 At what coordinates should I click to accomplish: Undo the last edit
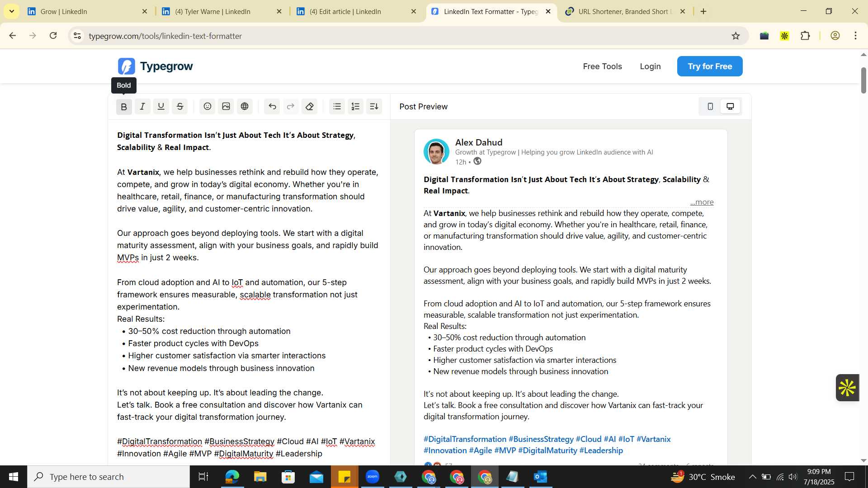pyautogui.click(x=272, y=107)
